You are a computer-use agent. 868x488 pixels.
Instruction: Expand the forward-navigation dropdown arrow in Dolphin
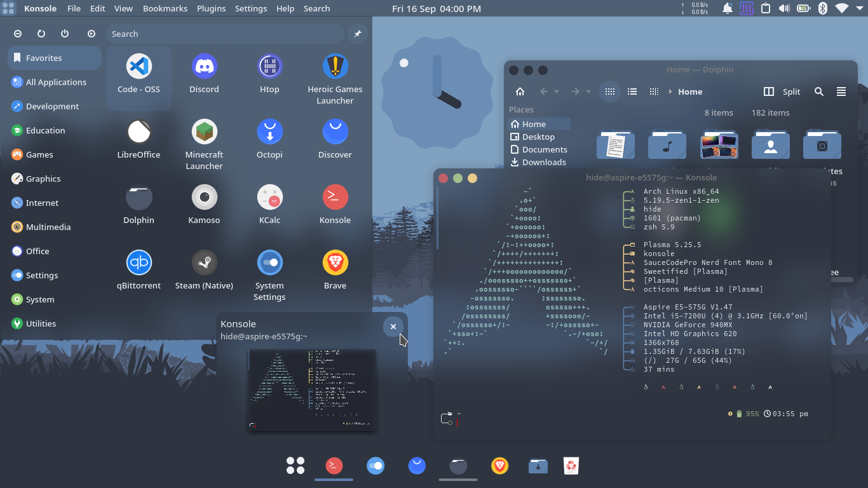pyautogui.click(x=588, y=91)
